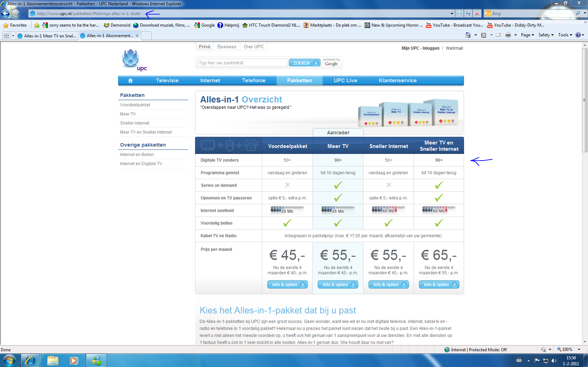Click the Helpmij favorites bar link
Screen dimensions: 588x367
coord(228,25)
